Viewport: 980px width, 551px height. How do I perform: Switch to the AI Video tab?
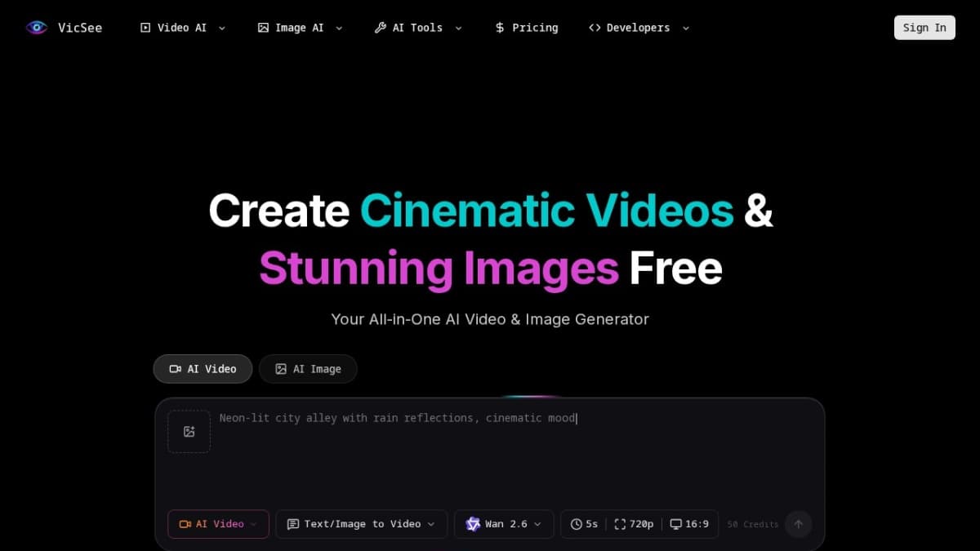203,369
